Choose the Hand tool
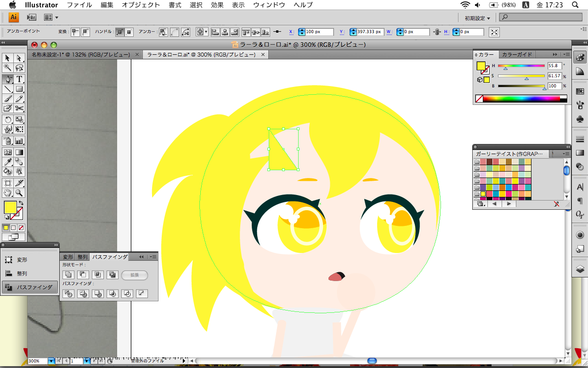588x368 pixels. click(x=8, y=193)
